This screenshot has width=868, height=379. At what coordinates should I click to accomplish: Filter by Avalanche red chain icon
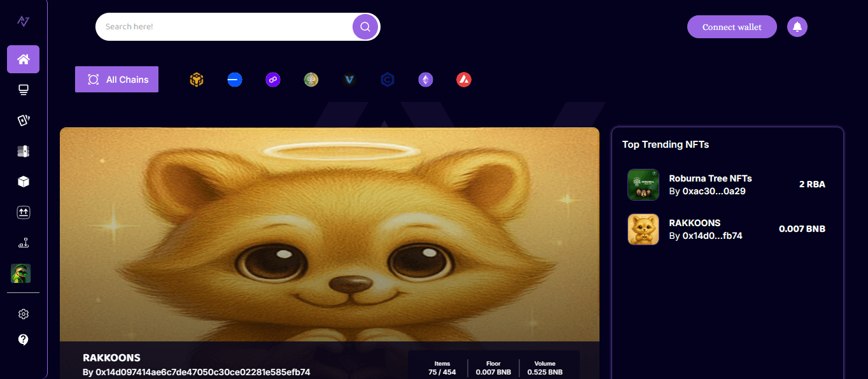point(464,80)
